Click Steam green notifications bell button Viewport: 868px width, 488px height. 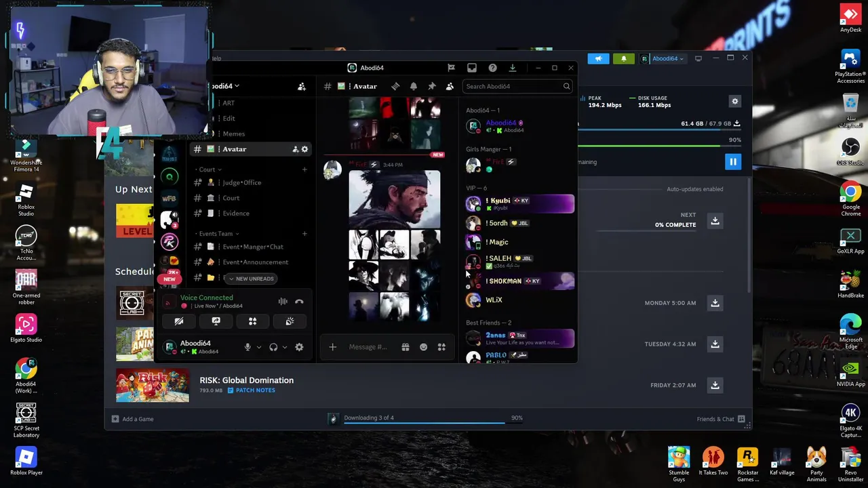point(623,59)
